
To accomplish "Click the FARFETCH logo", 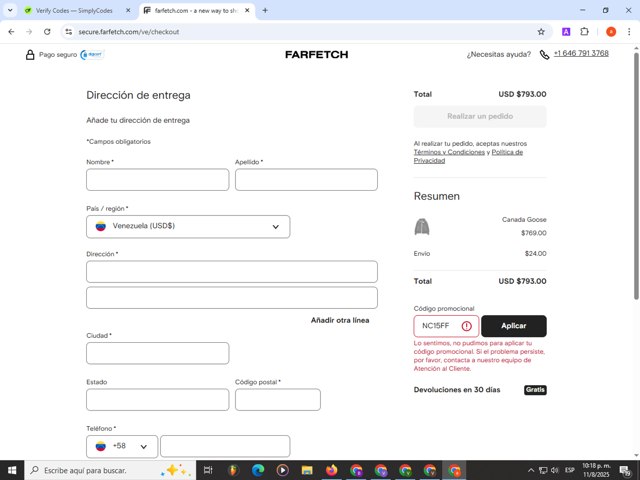I will click(316, 55).
